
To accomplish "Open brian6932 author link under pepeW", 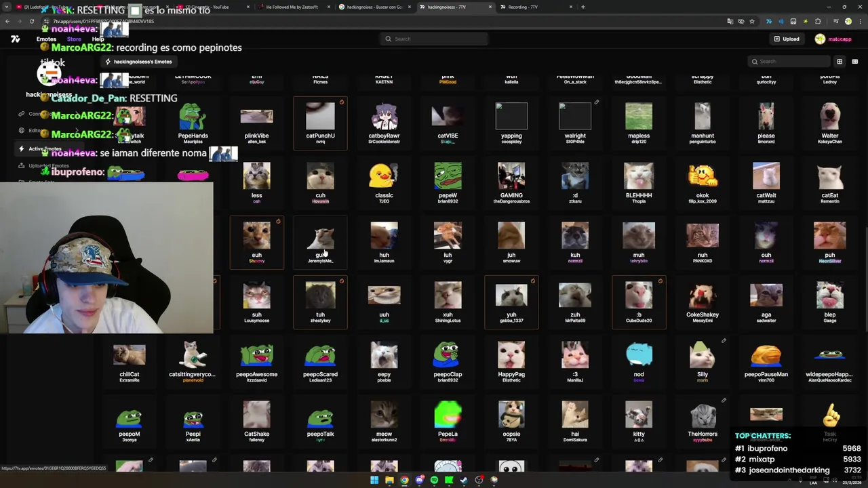I will point(448,201).
